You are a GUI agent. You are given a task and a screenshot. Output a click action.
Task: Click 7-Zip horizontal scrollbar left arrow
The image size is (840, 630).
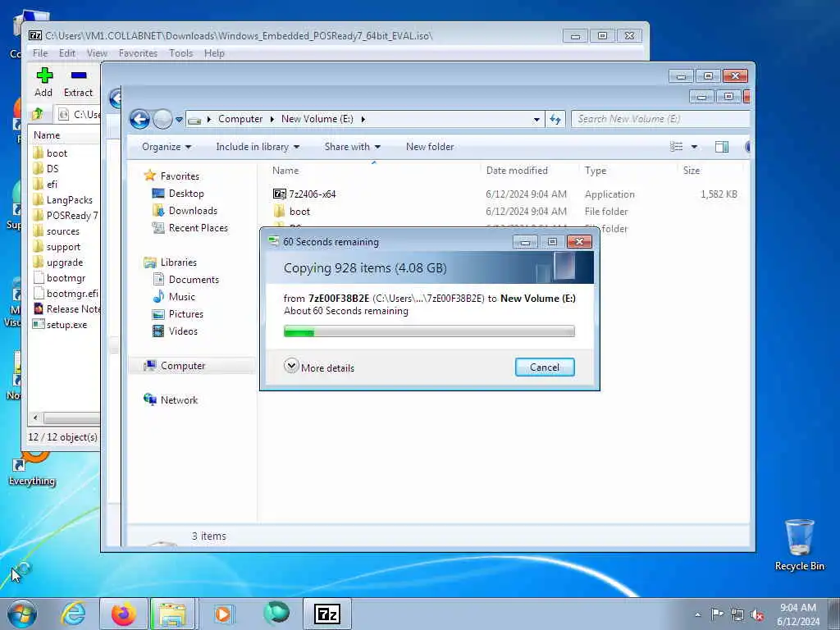[x=36, y=418]
